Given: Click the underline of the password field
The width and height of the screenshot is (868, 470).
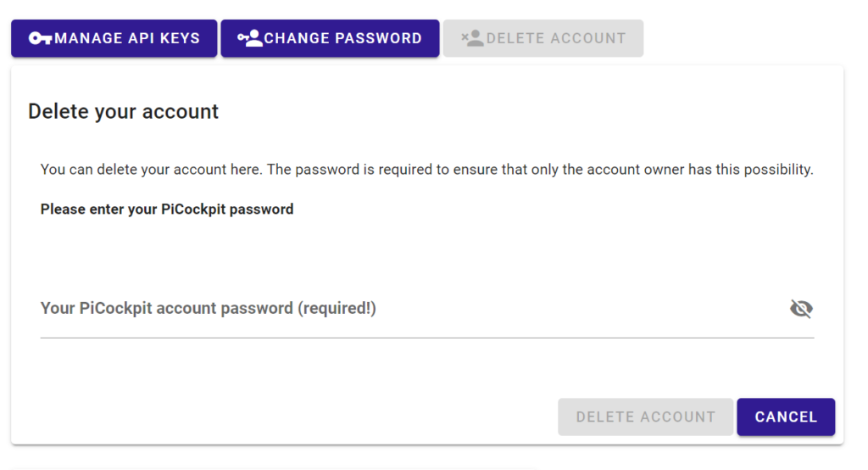Looking at the screenshot, I should coord(427,338).
